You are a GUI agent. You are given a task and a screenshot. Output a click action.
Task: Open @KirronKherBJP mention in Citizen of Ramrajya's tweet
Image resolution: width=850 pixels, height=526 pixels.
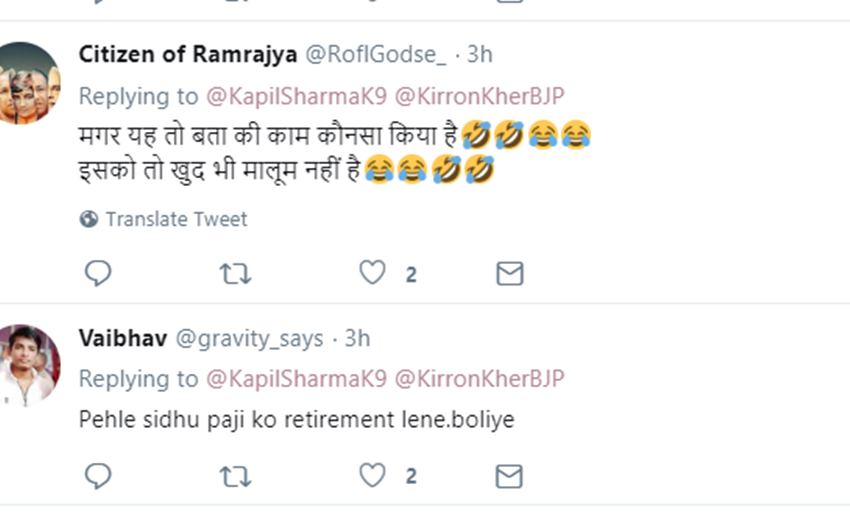coord(480,96)
